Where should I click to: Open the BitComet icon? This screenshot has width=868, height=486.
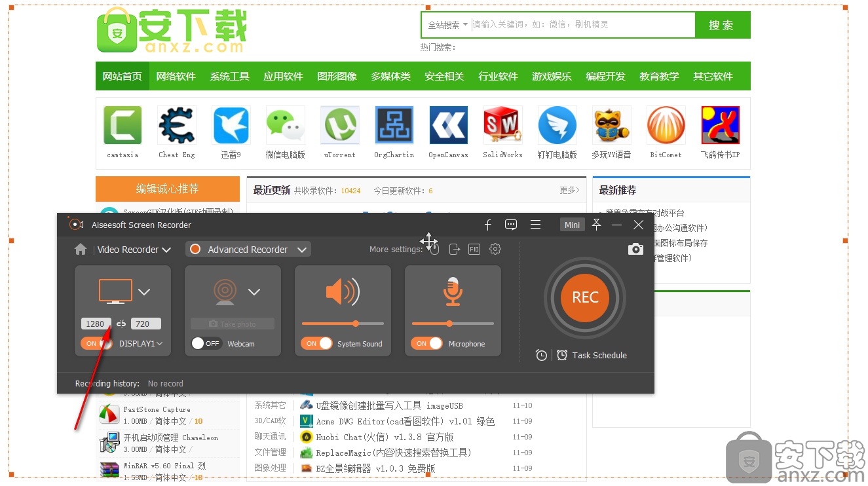coord(666,125)
